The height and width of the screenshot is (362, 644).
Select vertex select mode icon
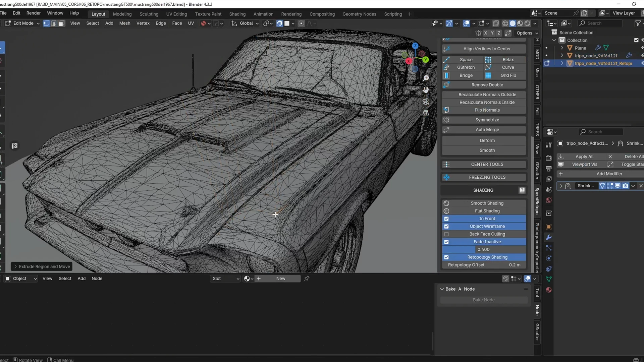point(46,23)
